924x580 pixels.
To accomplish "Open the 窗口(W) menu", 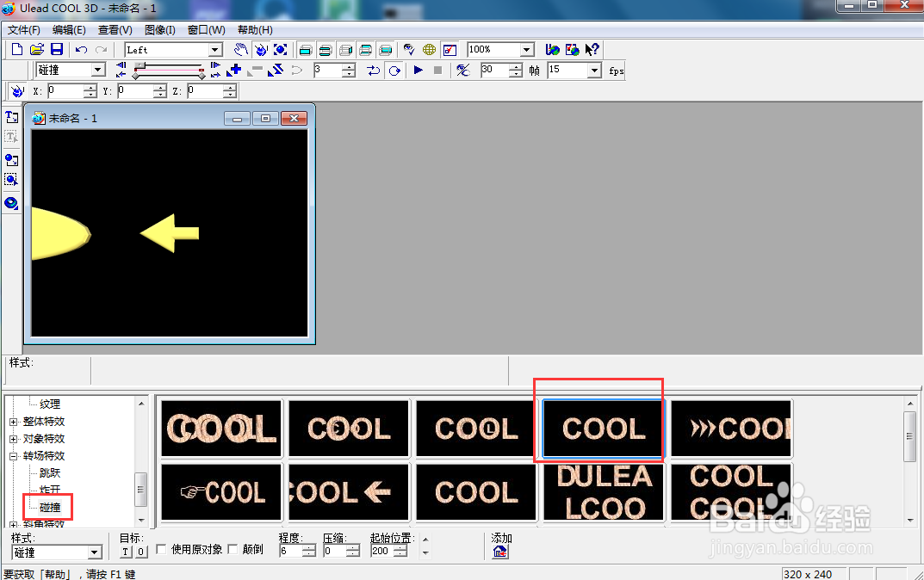I will [x=207, y=30].
